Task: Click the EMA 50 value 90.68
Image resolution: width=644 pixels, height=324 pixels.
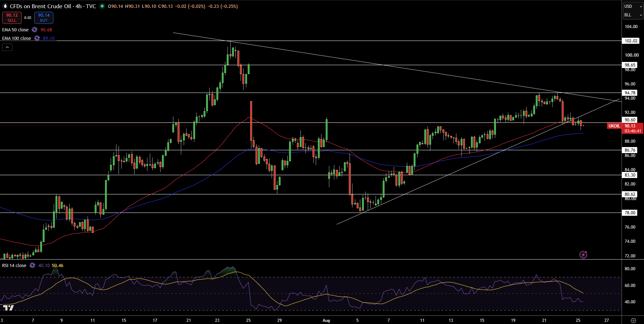Action: (46, 30)
